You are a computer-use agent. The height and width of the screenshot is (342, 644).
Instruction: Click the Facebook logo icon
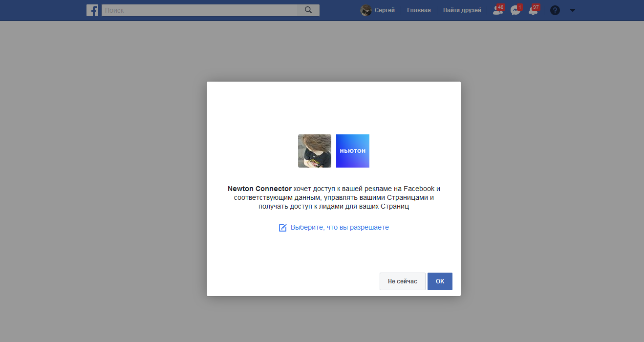pyautogui.click(x=92, y=10)
